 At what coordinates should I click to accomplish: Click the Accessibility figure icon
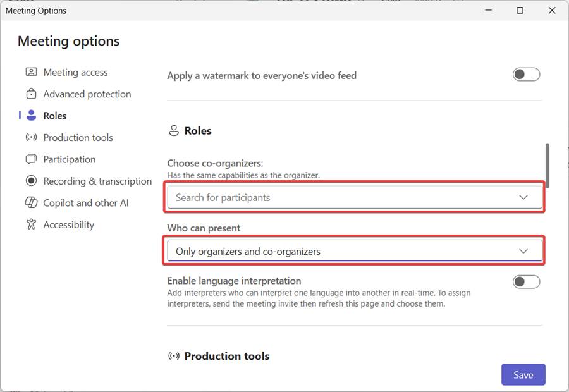(31, 224)
